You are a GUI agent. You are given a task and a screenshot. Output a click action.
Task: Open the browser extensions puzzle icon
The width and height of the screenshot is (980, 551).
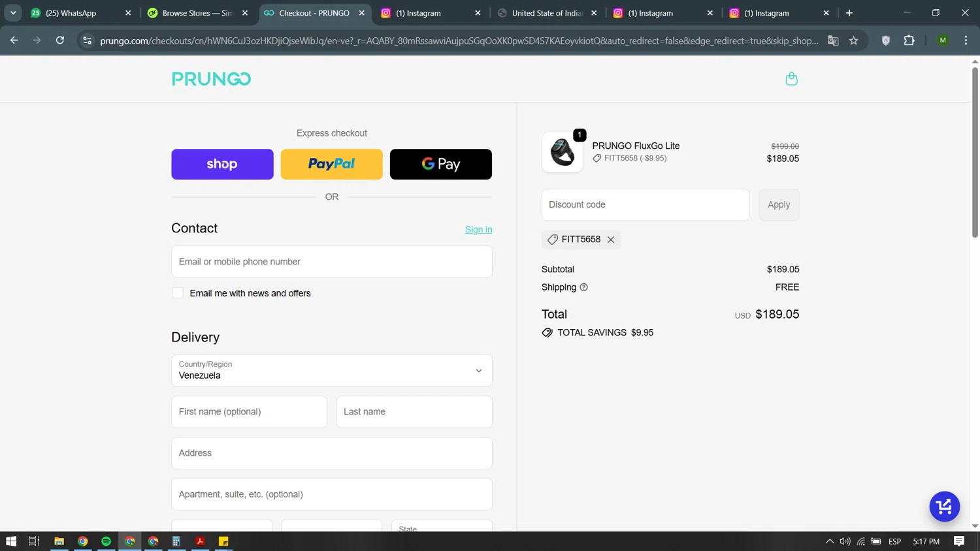click(x=909, y=40)
